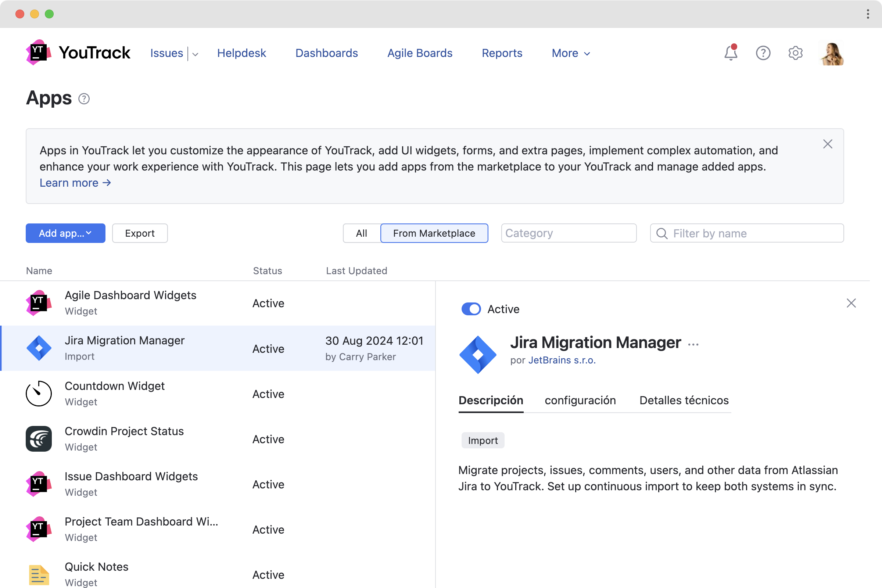Viewport: 882px width, 588px height.
Task: Select the All filter option
Action: (362, 233)
